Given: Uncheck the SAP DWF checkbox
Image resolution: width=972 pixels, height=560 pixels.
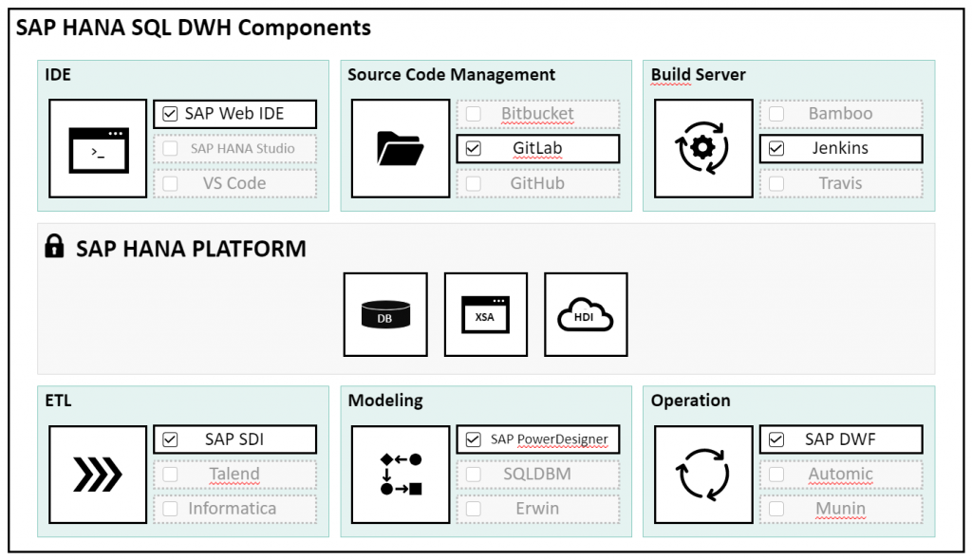Looking at the screenshot, I should click(776, 439).
